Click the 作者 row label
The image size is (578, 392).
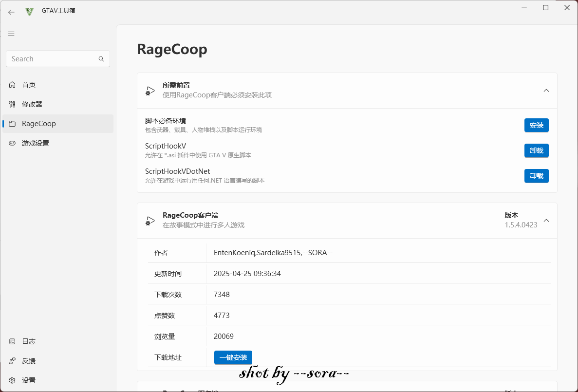[x=161, y=253]
